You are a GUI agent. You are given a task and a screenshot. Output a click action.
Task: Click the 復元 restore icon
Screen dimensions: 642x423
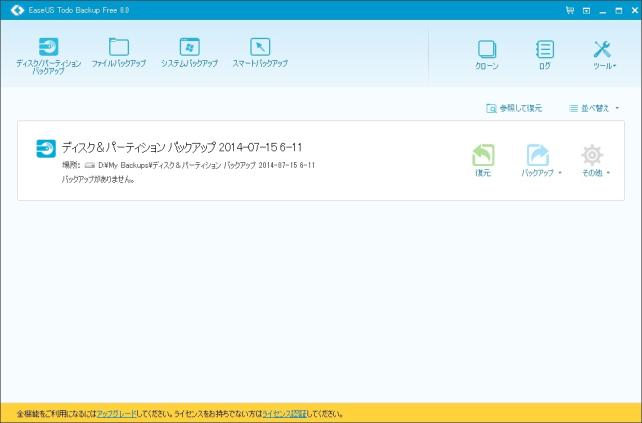(x=484, y=155)
